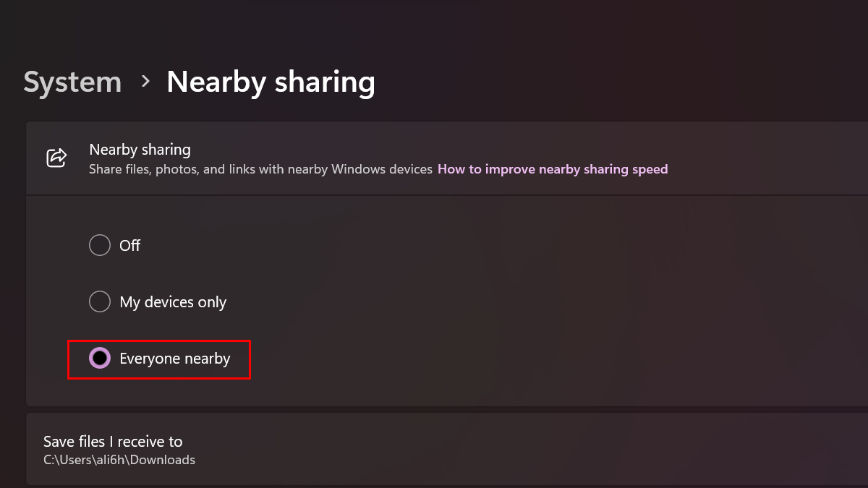The image size is (868, 488).
Task: Click the breadcrumb chevron after System
Action: [x=145, y=81]
